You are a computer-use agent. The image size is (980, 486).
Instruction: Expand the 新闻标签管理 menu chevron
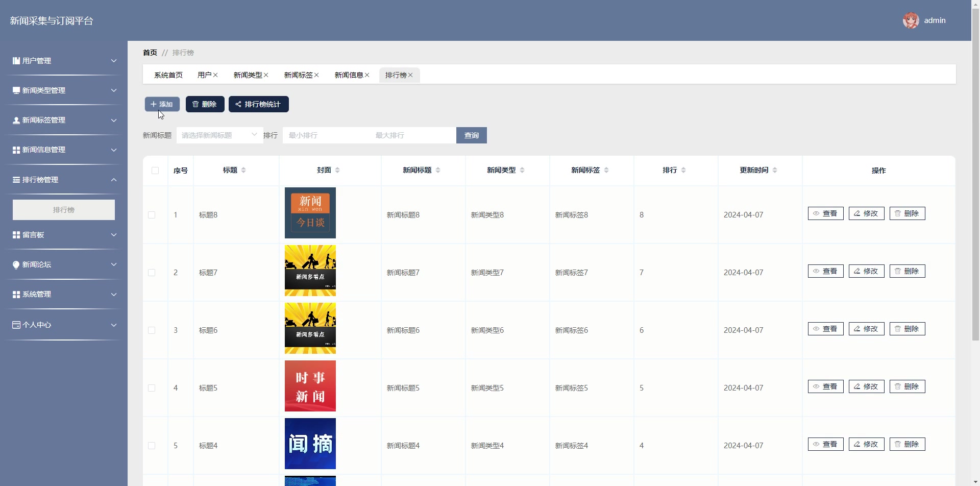pyautogui.click(x=114, y=120)
